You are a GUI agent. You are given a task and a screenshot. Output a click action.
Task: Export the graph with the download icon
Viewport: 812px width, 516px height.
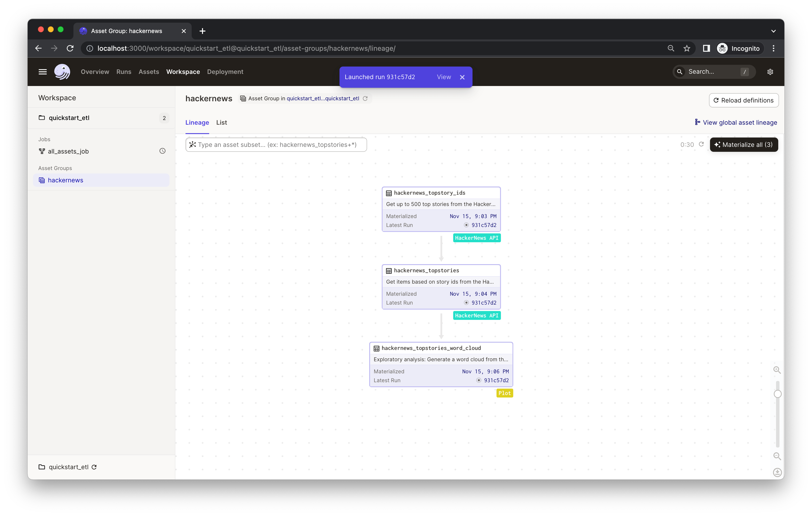click(x=777, y=472)
